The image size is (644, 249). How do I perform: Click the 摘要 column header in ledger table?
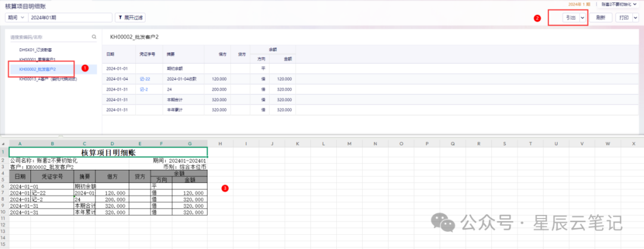[x=183, y=54]
